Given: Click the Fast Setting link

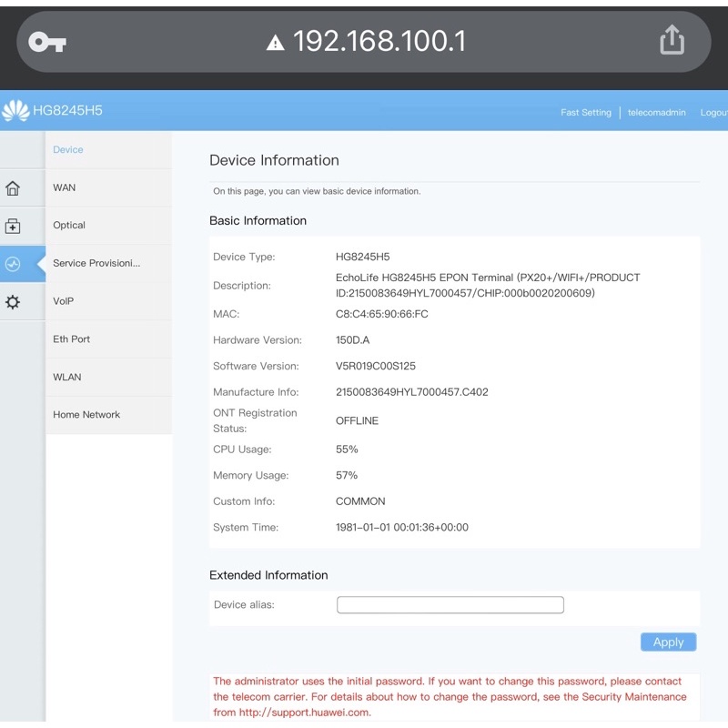Looking at the screenshot, I should pos(586,113).
